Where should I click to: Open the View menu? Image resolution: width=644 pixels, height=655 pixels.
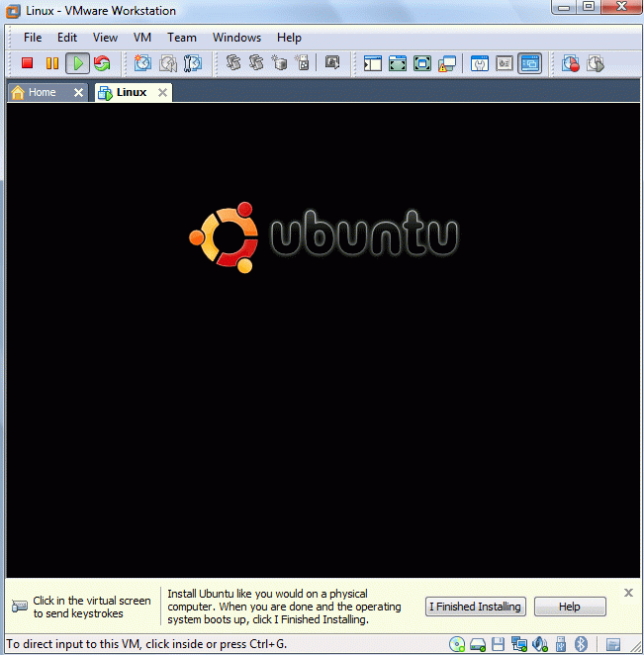(105, 38)
